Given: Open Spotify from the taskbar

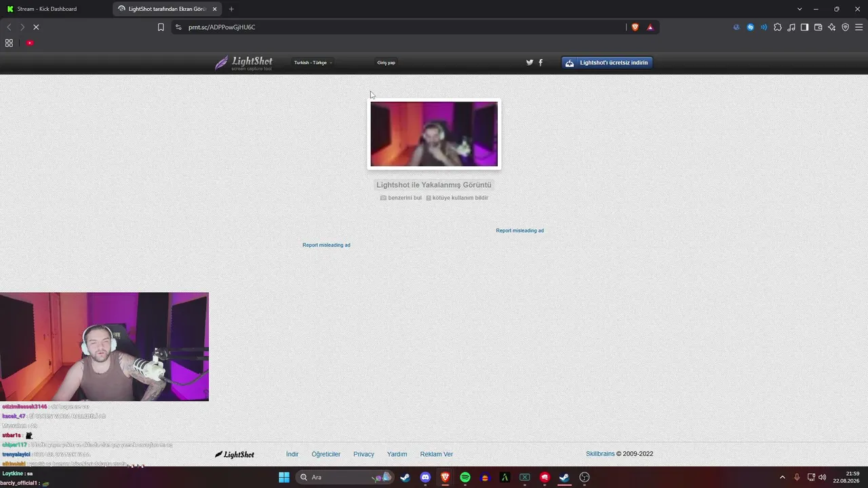Looking at the screenshot, I should (x=465, y=477).
